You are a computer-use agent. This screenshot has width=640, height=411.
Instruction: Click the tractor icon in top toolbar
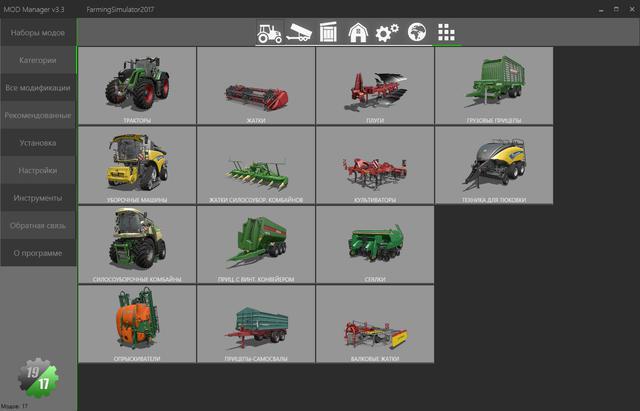[x=269, y=33]
